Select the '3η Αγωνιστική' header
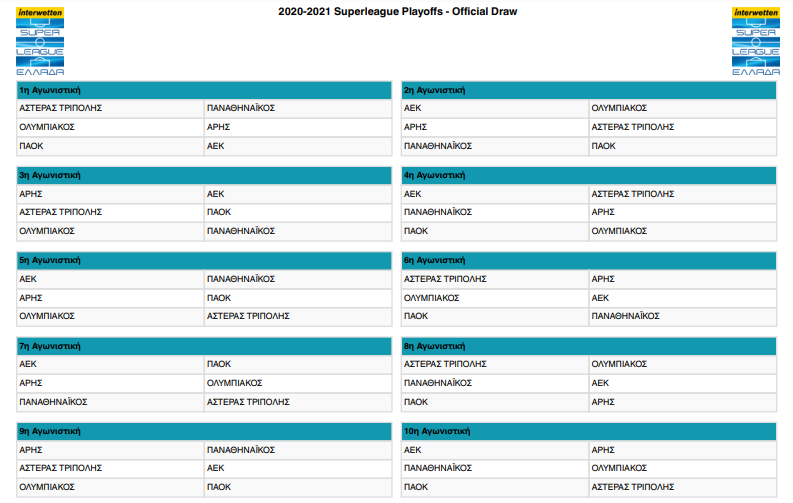The width and height of the screenshot is (793, 503). pyautogui.click(x=204, y=175)
